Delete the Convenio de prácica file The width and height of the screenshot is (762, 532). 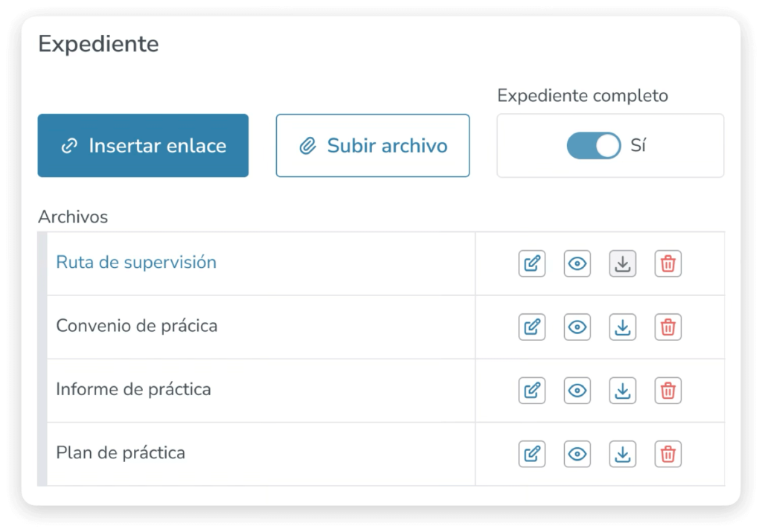pyautogui.click(x=668, y=327)
